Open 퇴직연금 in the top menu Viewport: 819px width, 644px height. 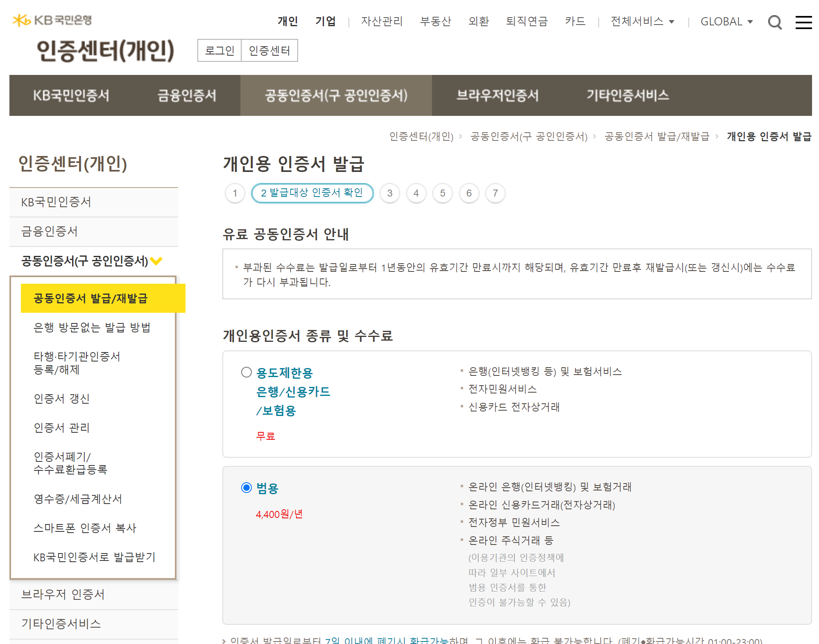(527, 21)
